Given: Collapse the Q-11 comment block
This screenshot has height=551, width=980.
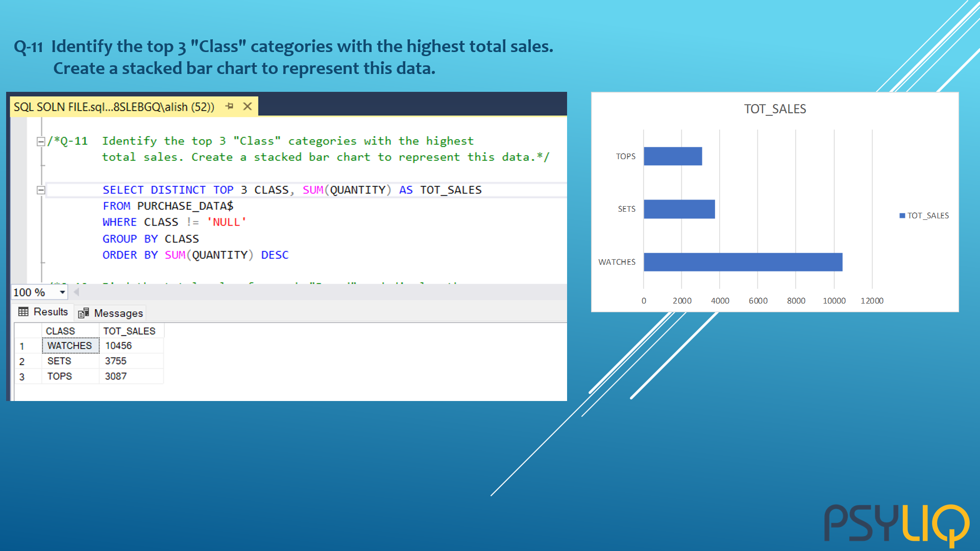Looking at the screenshot, I should [41, 141].
